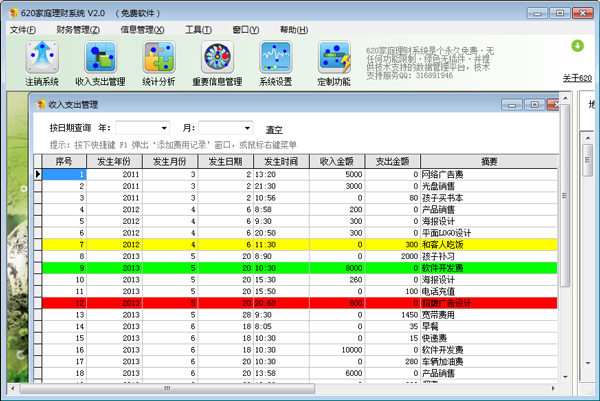This screenshot has height=401, width=600.
Task: Click the 早餐 summary cell
Action: tap(489, 326)
